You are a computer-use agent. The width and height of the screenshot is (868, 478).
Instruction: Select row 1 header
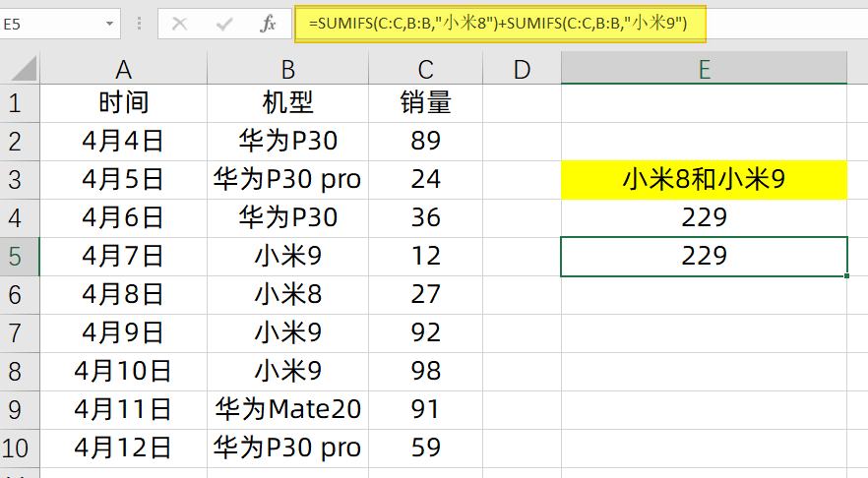[20, 103]
